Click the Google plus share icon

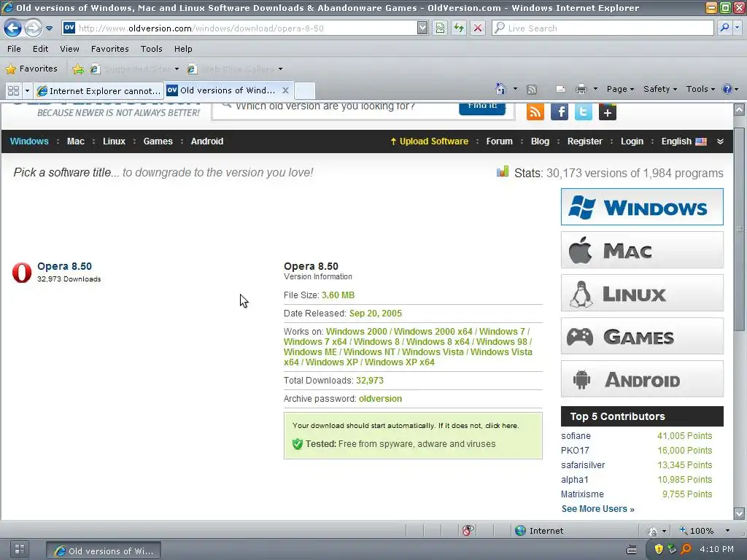608,112
